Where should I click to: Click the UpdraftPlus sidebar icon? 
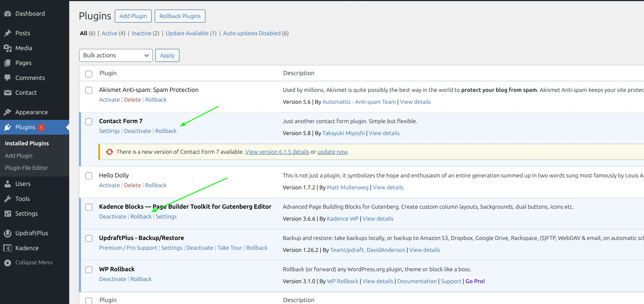(8, 233)
